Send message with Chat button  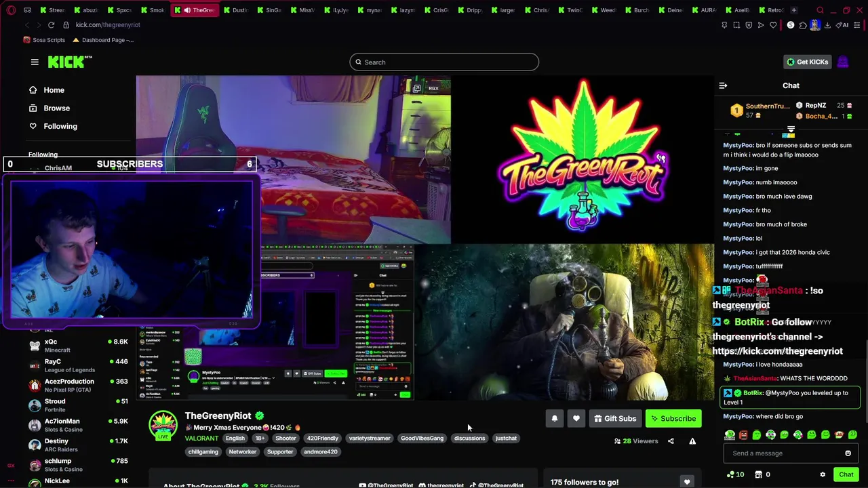[x=846, y=474]
